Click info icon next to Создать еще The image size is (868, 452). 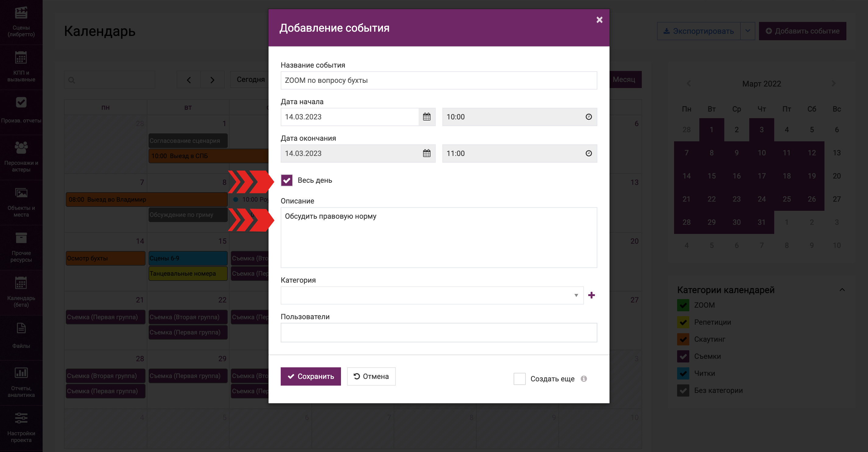[584, 379]
